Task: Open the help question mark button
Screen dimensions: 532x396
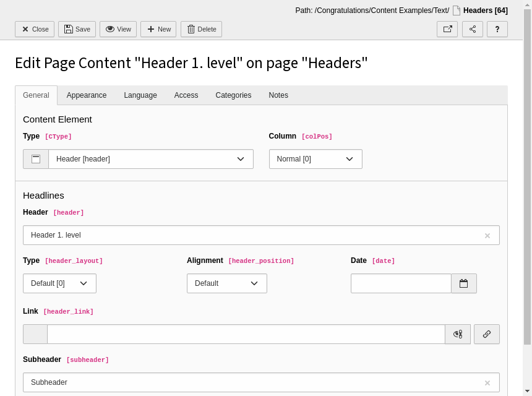Action: [x=497, y=29]
